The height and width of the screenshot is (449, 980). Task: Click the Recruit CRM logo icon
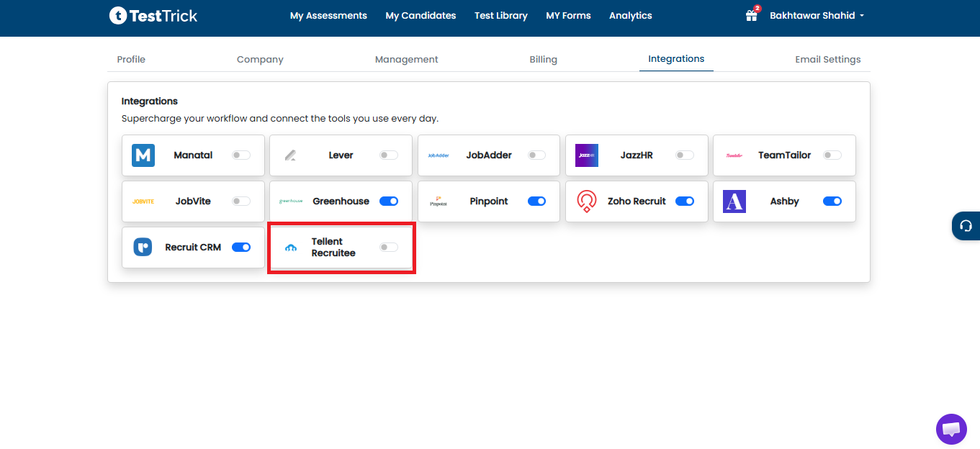[143, 248]
